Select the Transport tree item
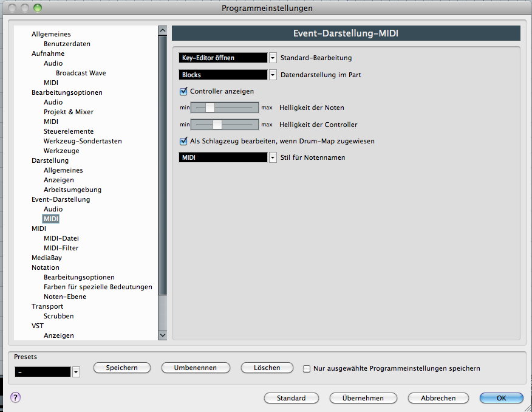Image resolution: width=532 pixels, height=412 pixels. tap(47, 306)
